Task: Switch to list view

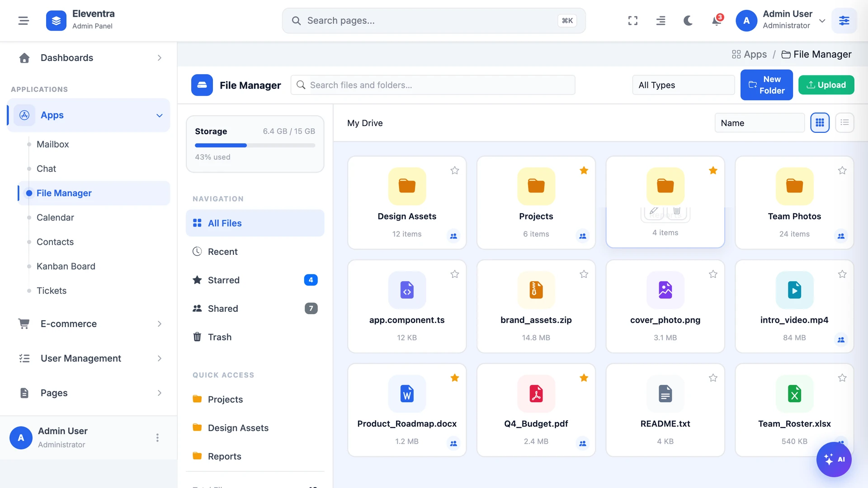Action: (x=844, y=123)
